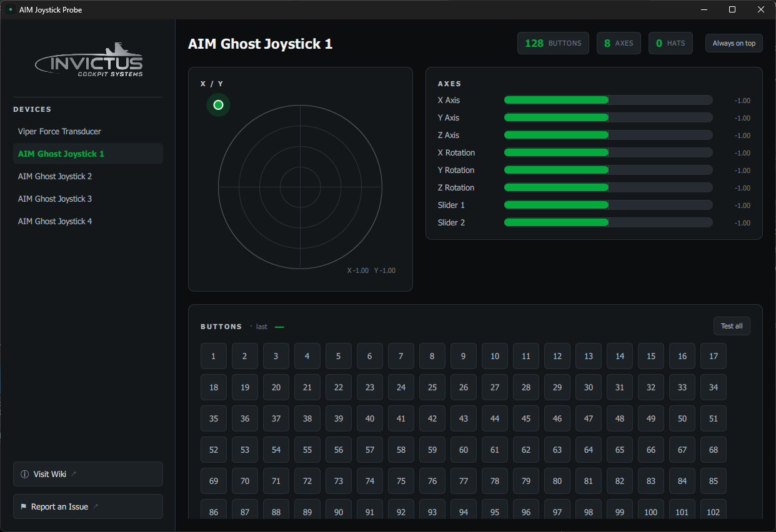The width and height of the screenshot is (776, 532).
Task: Click button indicator 18
Action: coord(214,387)
